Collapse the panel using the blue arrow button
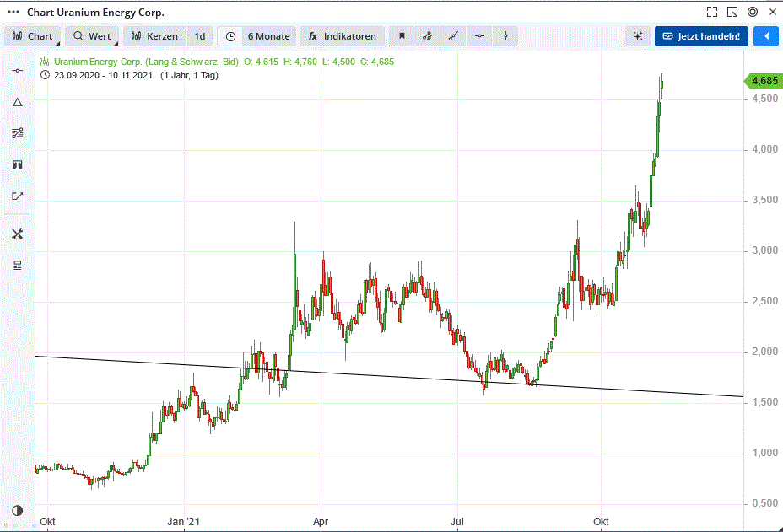This screenshot has width=783, height=532. pyautogui.click(x=765, y=36)
